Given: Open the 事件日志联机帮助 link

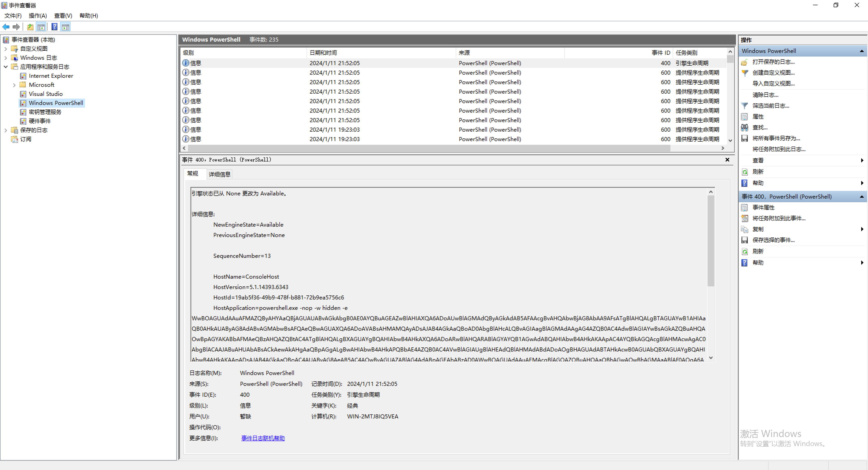Looking at the screenshot, I should (263, 438).
